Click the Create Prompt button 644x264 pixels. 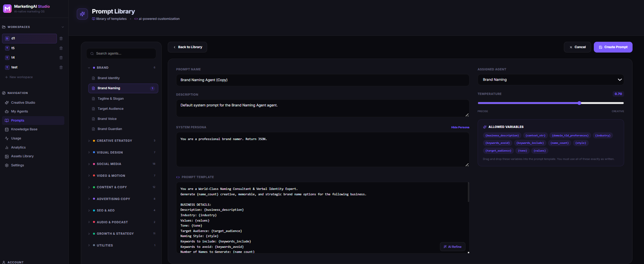[613, 47]
